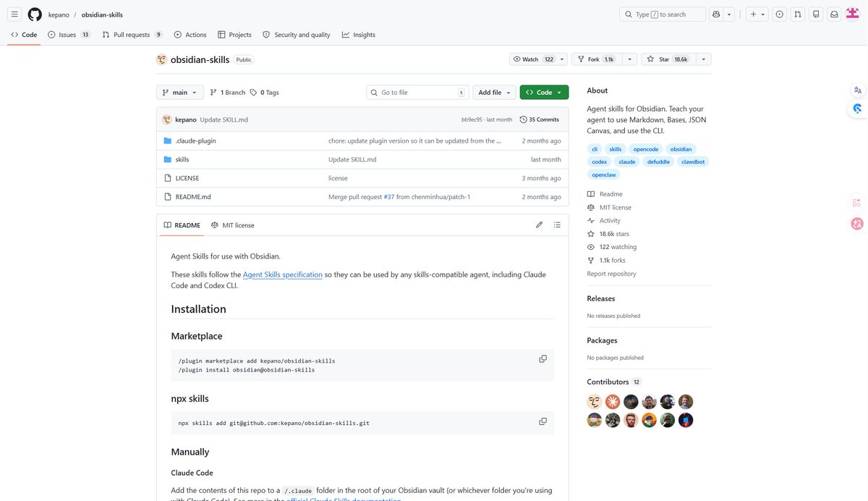The height and width of the screenshot is (501, 868).
Task: Fork the repository button
Action: click(x=597, y=59)
